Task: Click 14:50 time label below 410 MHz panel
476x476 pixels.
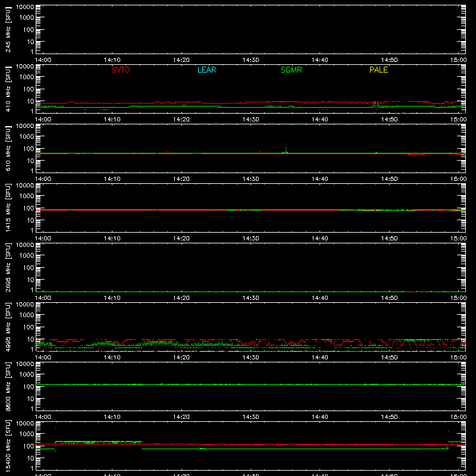Action: click(x=389, y=120)
